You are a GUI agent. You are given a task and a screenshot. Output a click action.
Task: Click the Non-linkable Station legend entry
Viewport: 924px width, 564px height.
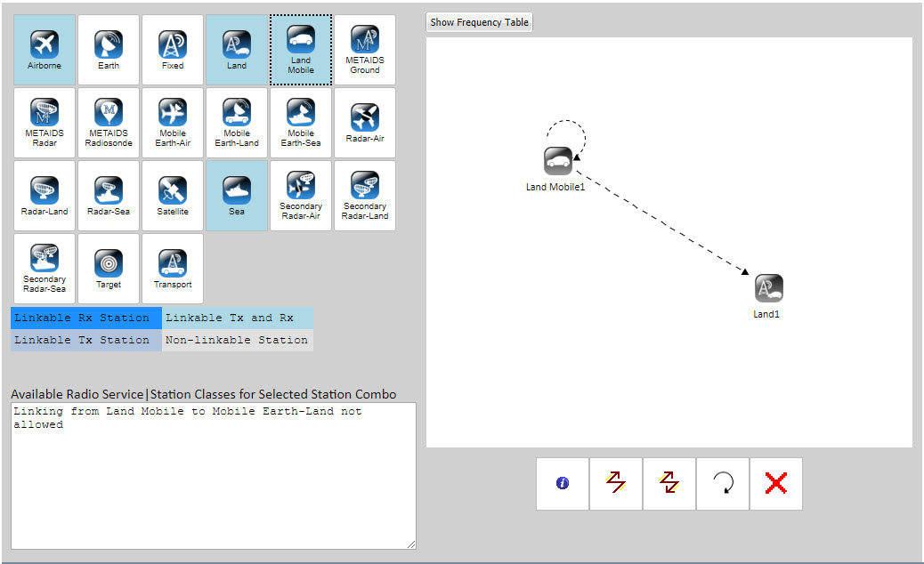tap(238, 341)
